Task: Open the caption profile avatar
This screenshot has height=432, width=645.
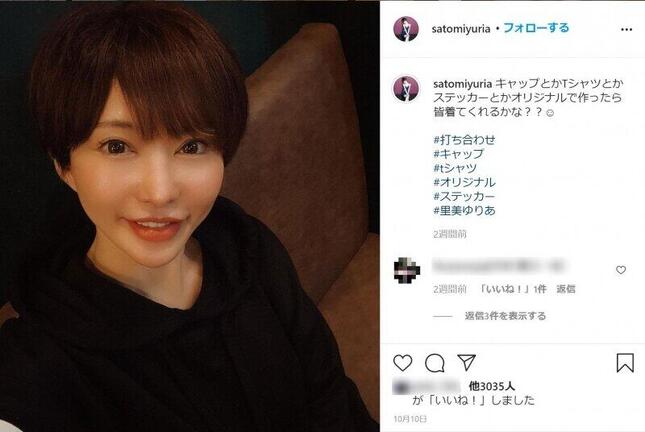Action: tap(406, 88)
